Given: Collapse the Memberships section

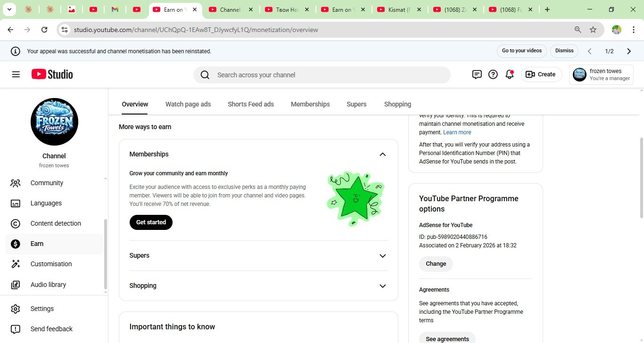Looking at the screenshot, I should click(382, 155).
